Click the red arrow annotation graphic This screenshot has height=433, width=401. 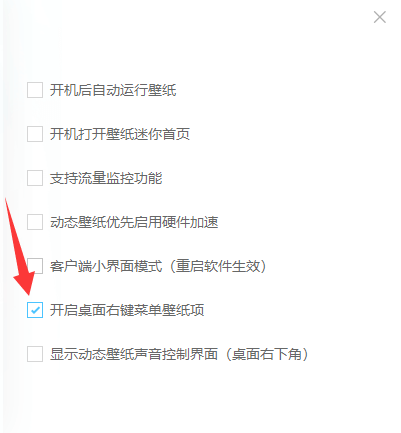point(19,247)
